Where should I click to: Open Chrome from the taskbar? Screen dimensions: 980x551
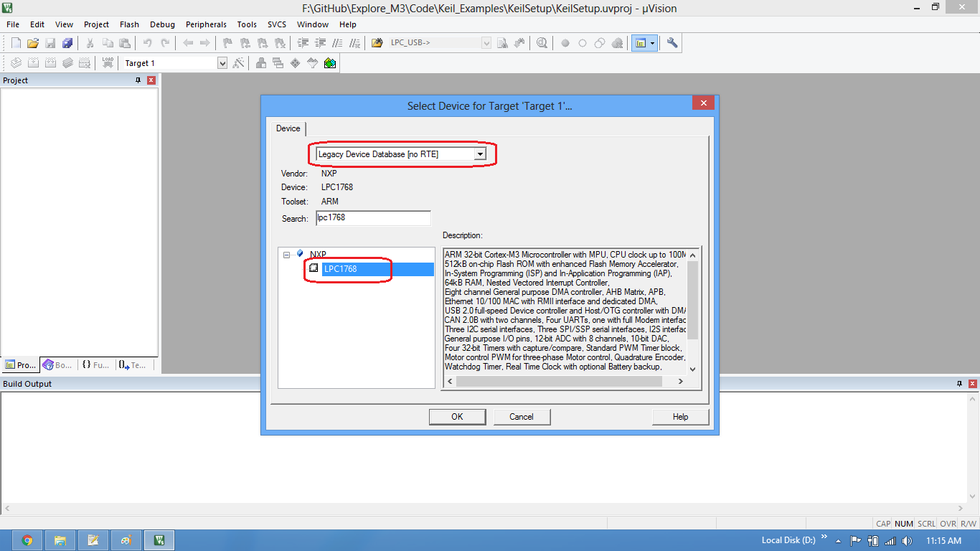click(x=27, y=540)
